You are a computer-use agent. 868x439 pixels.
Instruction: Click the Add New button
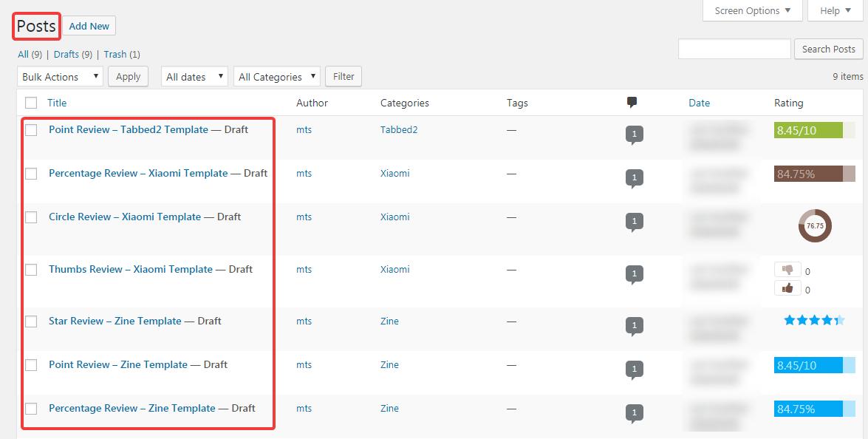click(x=89, y=26)
